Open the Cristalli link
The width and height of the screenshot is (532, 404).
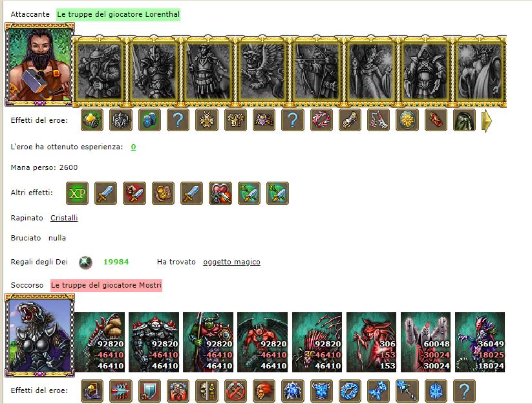click(x=64, y=218)
